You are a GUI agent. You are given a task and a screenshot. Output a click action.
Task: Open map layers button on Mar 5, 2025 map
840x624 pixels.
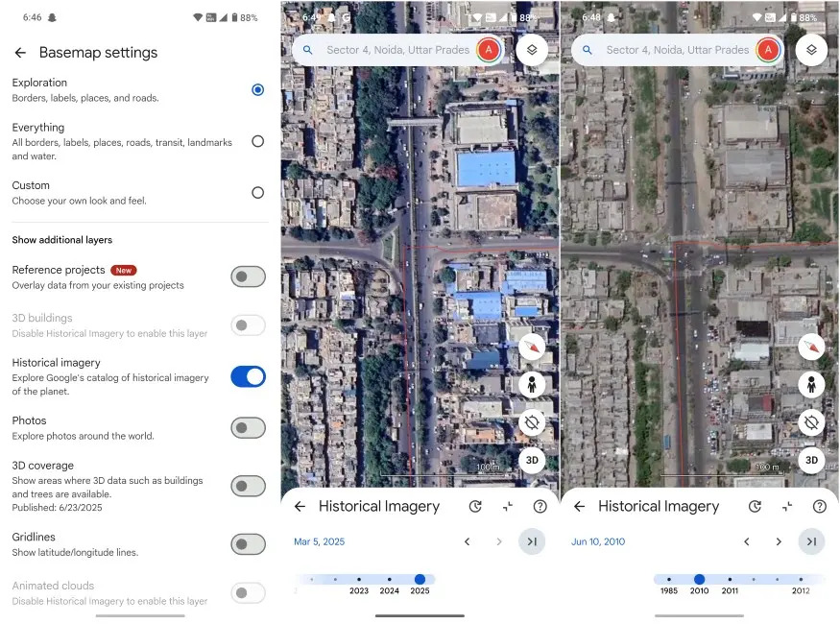coord(532,50)
